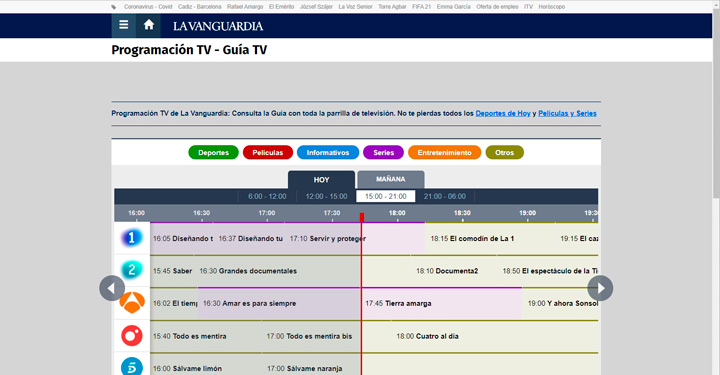Open FIFA 21 topic link

pos(422,7)
